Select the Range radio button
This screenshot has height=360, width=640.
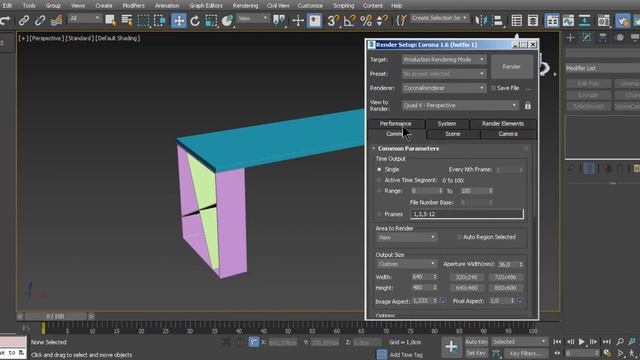click(x=379, y=191)
